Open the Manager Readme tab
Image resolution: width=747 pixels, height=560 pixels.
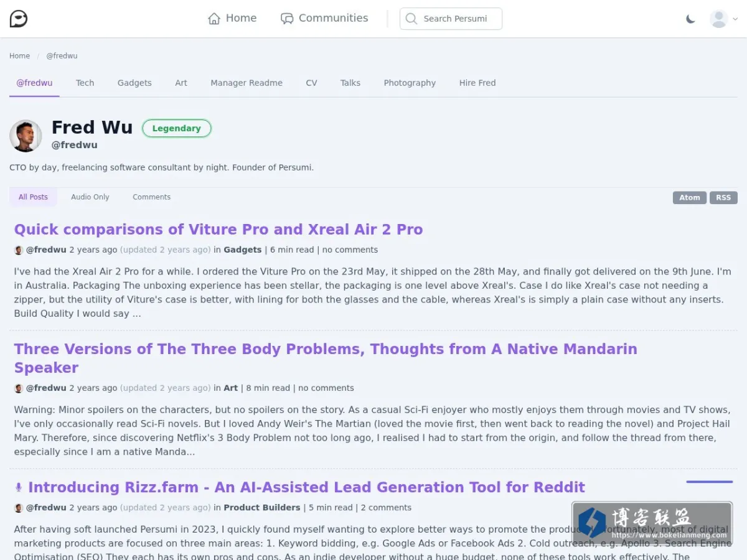(x=247, y=83)
